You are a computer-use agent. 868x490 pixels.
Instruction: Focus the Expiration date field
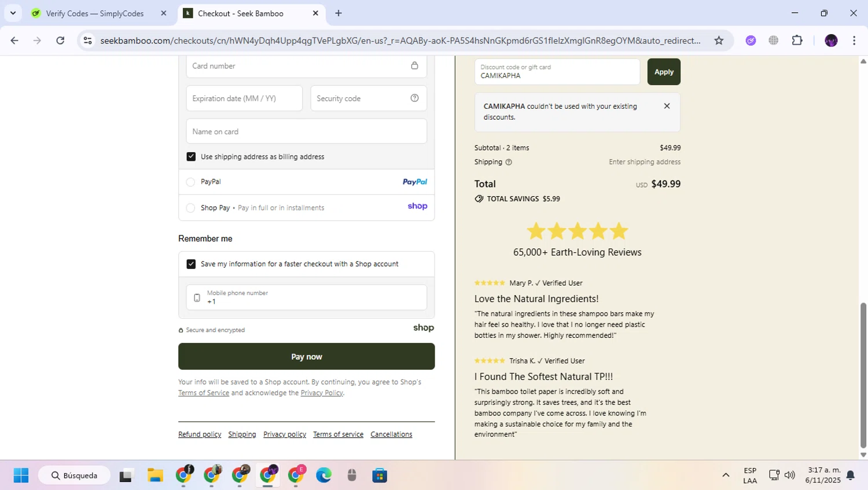tap(244, 98)
